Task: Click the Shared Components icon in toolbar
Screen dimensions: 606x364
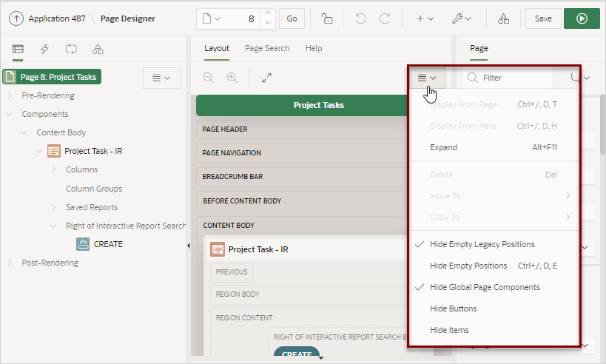Action: pyautogui.click(x=503, y=18)
